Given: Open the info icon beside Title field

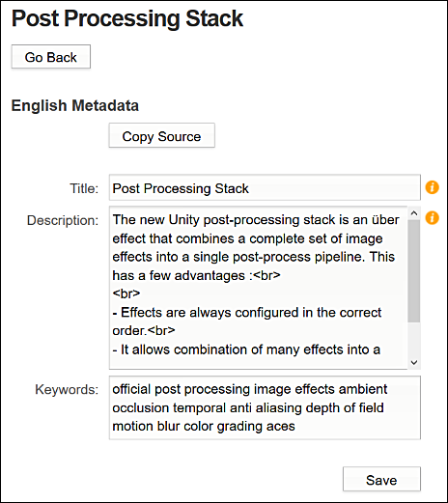Looking at the screenshot, I should pyautogui.click(x=432, y=187).
